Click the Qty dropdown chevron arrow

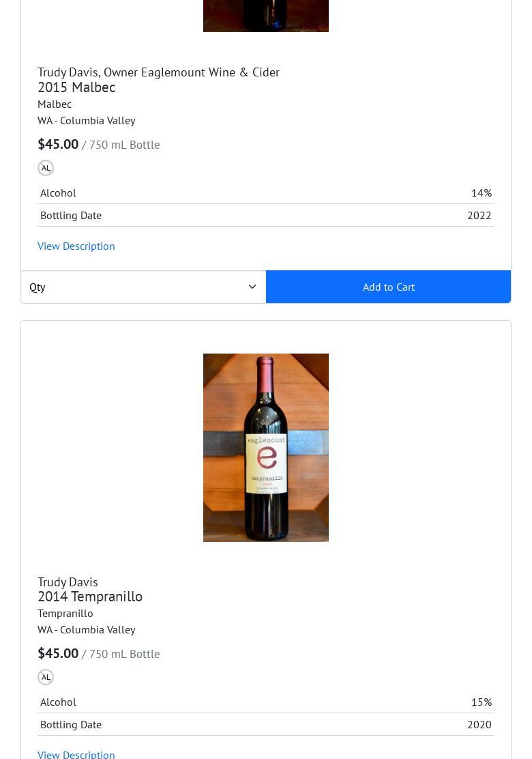click(252, 287)
